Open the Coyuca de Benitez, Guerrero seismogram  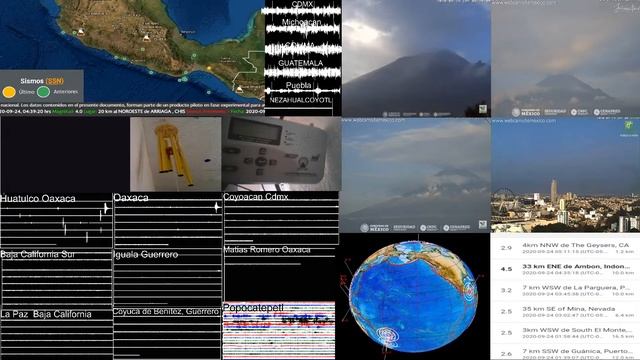(x=168, y=334)
